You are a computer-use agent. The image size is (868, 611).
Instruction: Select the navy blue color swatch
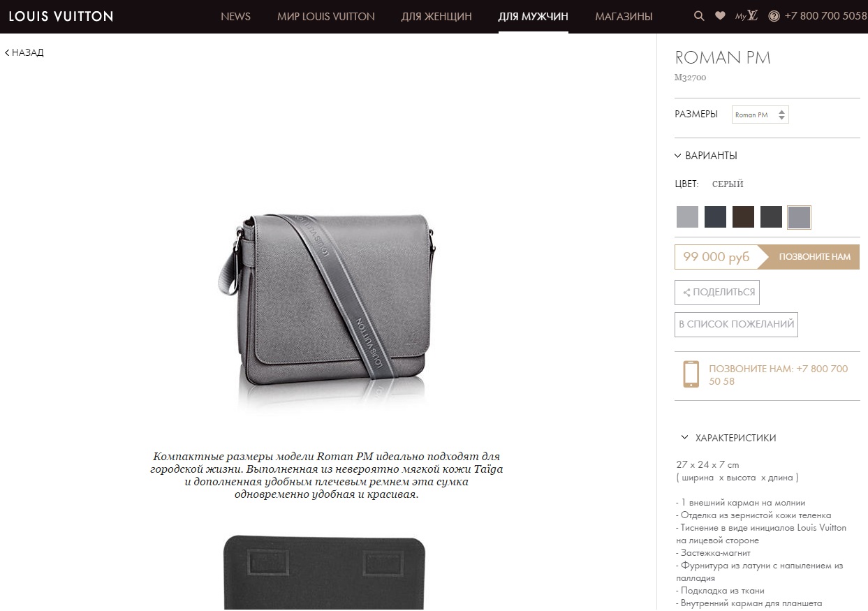click(x=715, y=217)
